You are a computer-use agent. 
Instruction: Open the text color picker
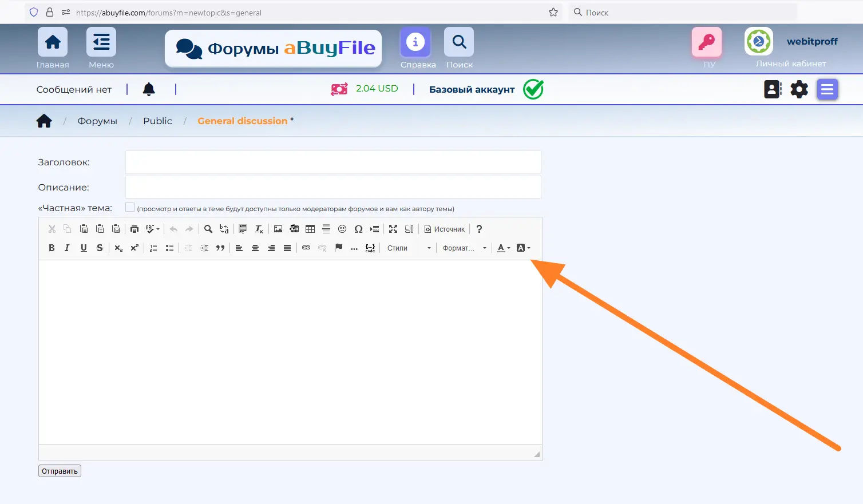[504, 248]
